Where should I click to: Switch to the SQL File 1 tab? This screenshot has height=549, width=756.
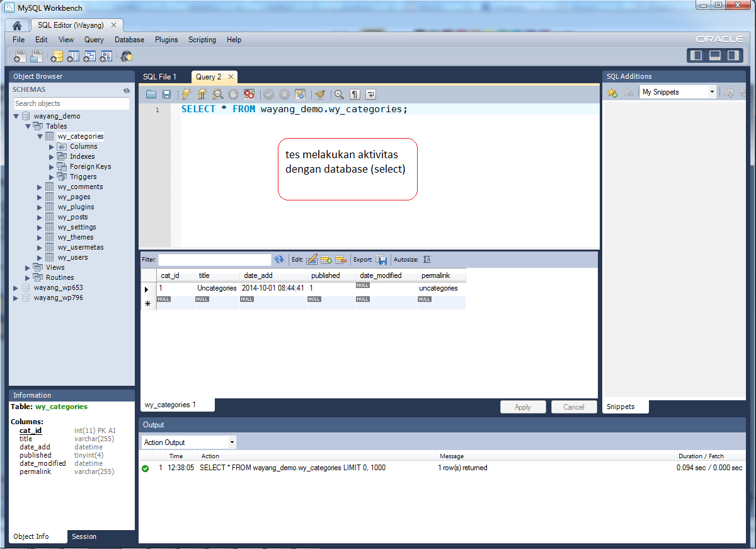tap(159, 77)
